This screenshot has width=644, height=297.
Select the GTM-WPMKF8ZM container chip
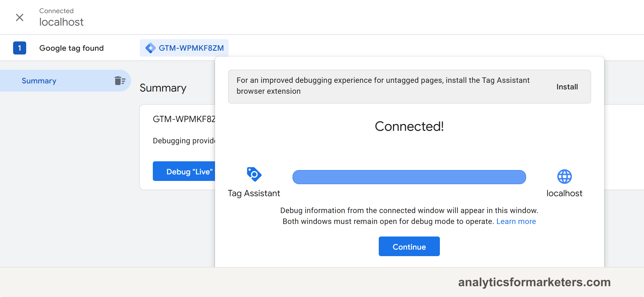click(184, 48)
